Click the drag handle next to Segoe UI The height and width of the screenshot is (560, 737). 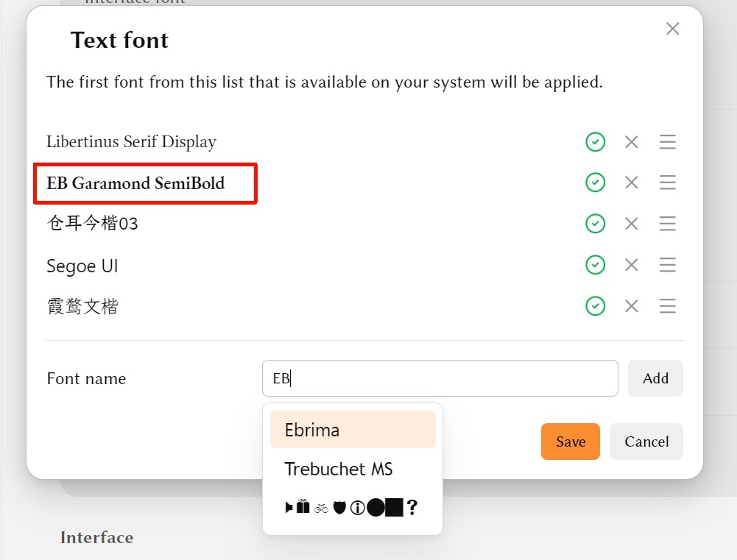(x=667, y=265)
